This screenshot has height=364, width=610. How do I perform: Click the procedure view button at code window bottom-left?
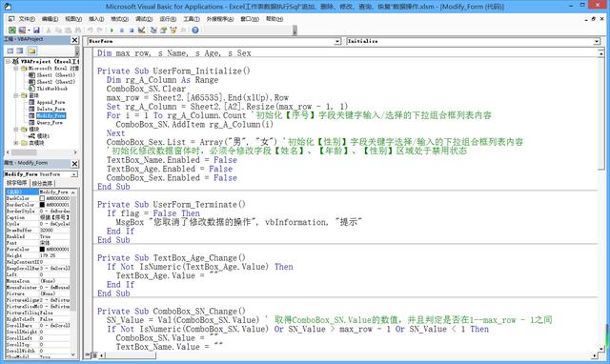(88, 355)
